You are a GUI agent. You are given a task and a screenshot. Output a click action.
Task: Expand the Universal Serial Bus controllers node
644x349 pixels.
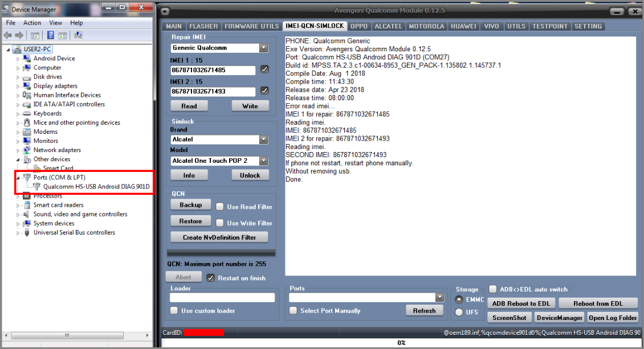18,232
